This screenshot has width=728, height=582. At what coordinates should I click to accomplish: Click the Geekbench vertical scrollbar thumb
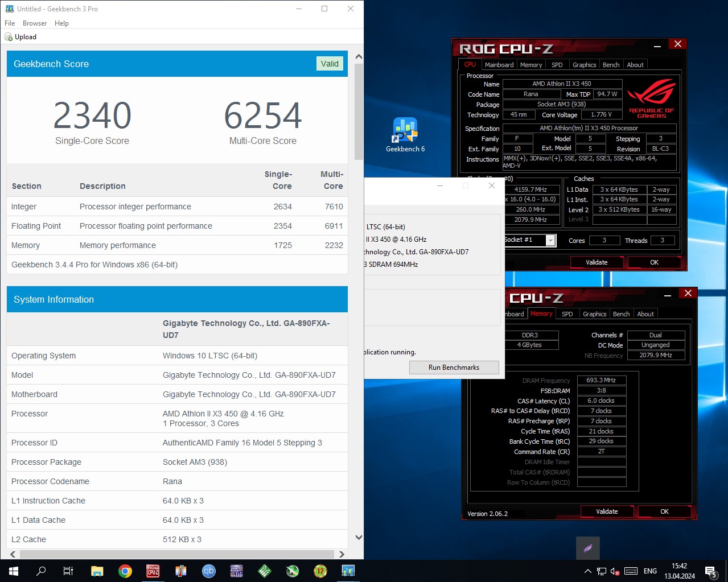tap(359, 112)
